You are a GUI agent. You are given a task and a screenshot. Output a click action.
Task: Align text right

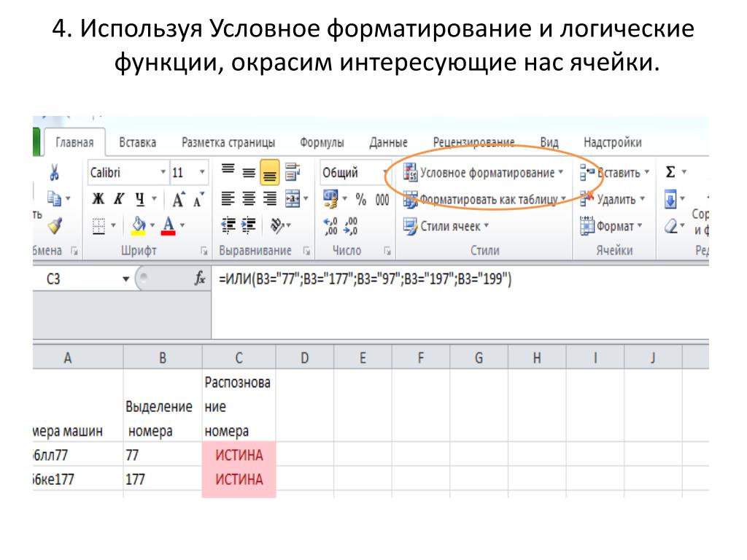point(270,199)
